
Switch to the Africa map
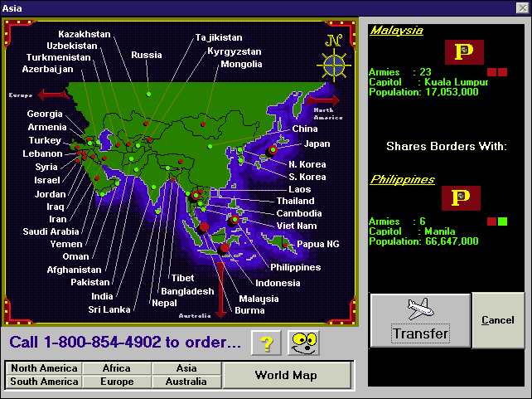click(x=116, y=368)
